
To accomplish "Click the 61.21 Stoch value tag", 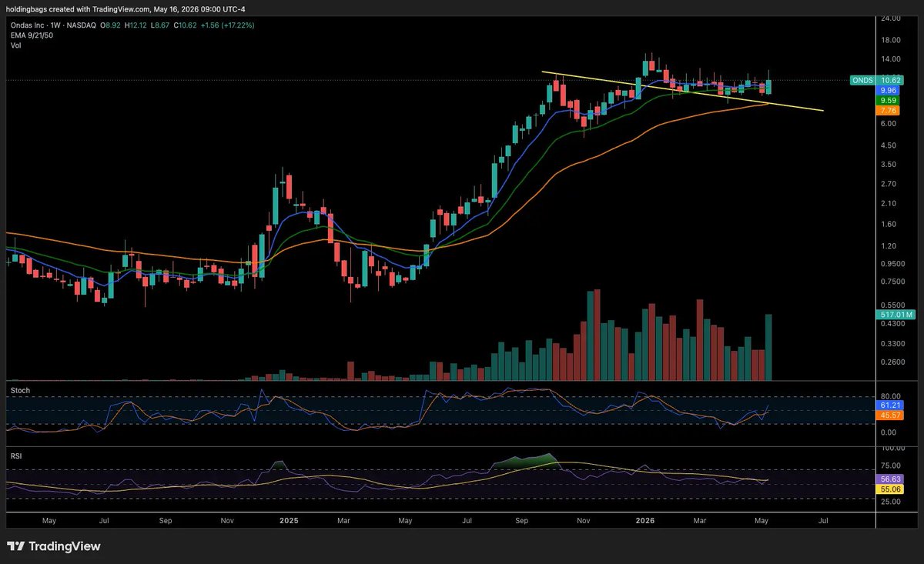I will coord(889,405).
